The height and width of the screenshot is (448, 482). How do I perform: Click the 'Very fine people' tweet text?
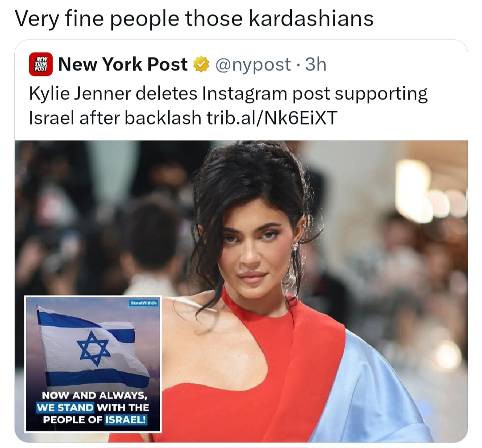194,19
